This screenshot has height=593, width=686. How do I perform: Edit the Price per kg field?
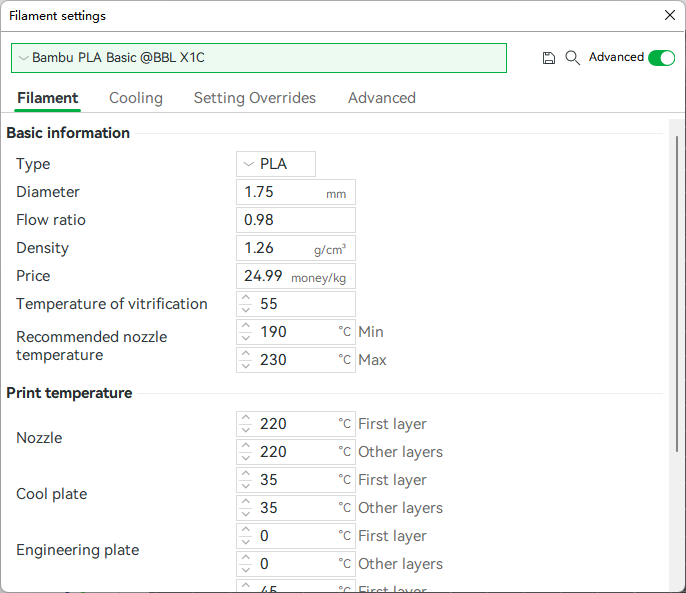coord(296,276)
